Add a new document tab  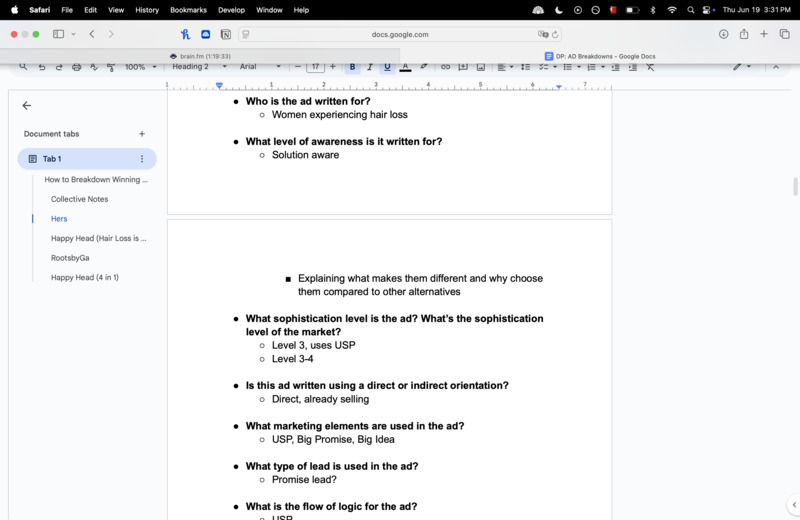pos(142,134)
